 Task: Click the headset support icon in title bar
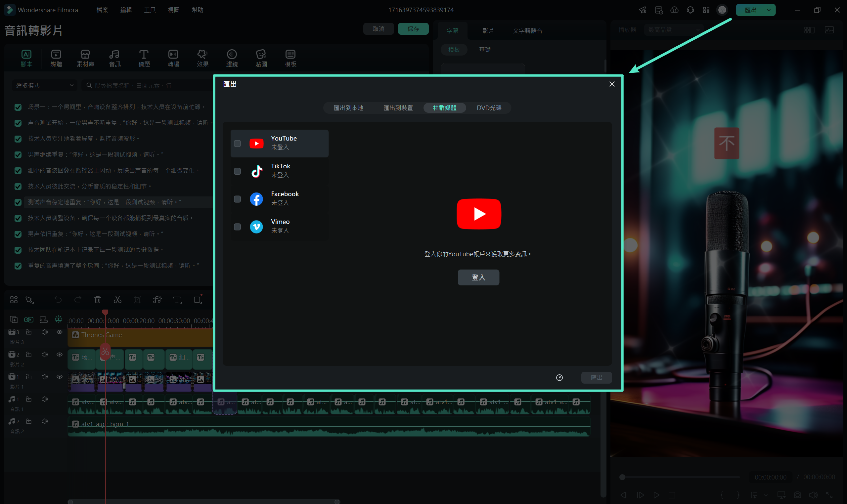[x=690, y=10]
